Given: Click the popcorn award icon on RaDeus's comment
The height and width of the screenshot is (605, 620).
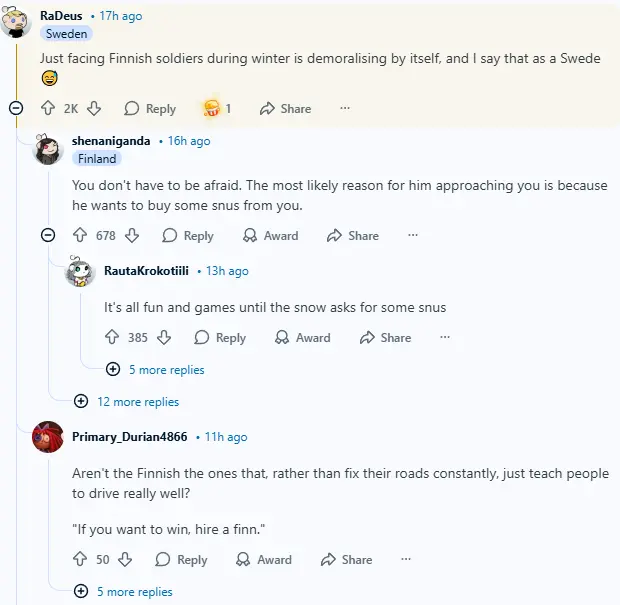Looking at the screenshot, I should (x=212, y=108).
